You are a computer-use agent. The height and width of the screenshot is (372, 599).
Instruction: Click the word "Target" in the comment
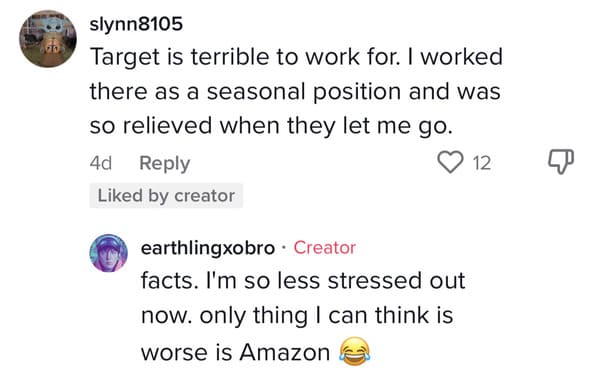point(125,58)
